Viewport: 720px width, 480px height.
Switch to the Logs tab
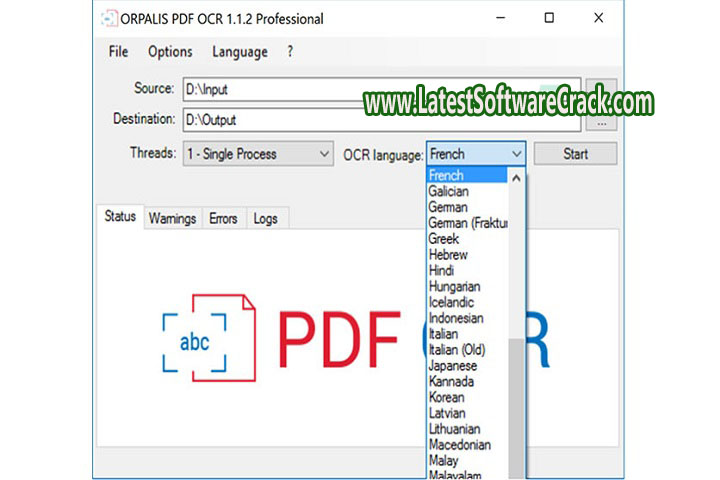pos(266,218)
